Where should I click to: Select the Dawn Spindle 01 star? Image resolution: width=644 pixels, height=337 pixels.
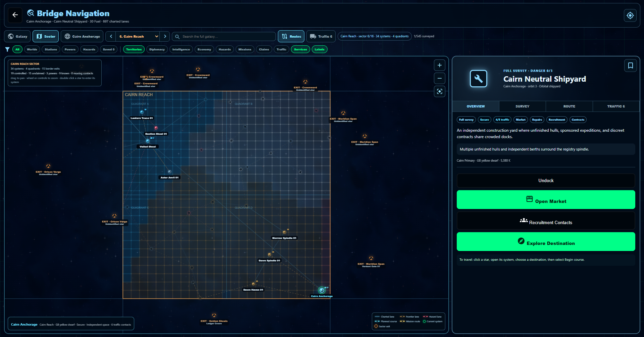(x=269, y=255)
